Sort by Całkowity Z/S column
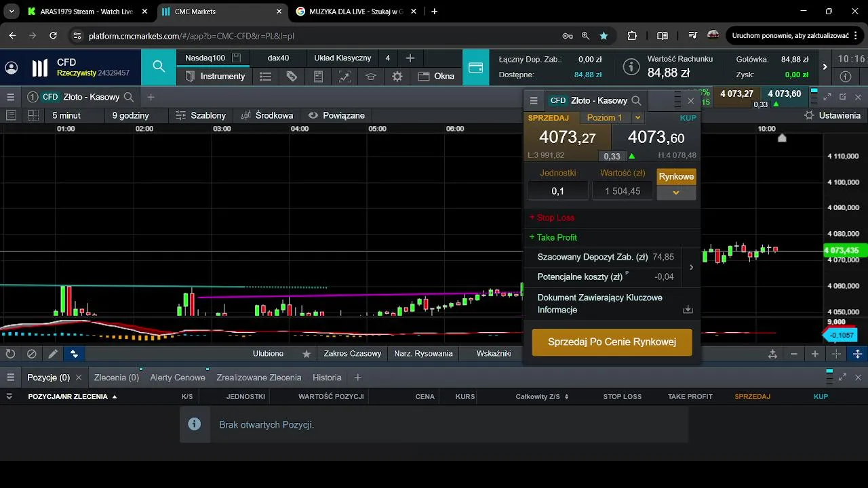Image resolution: width=868 pixels, height=488 pixels. point(542,396)
